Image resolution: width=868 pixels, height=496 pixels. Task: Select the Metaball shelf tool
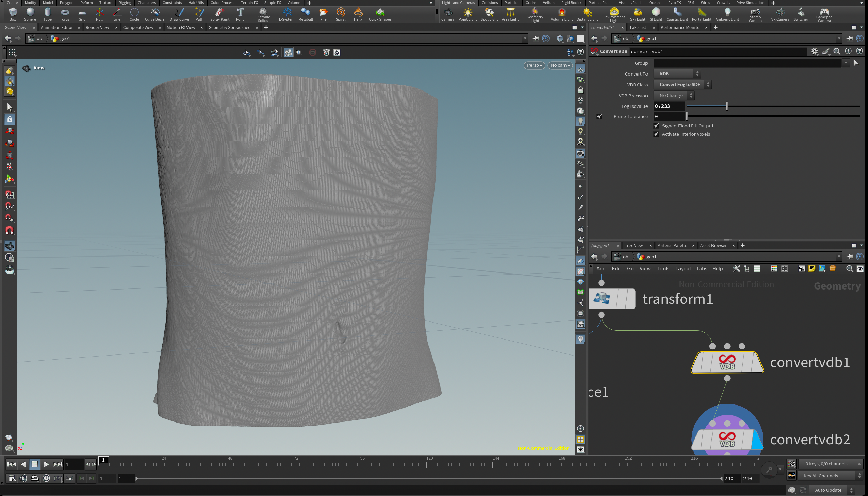305,14
